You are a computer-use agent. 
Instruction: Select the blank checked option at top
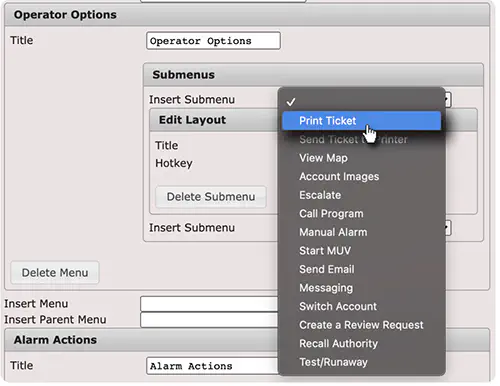tap(361, 102)
